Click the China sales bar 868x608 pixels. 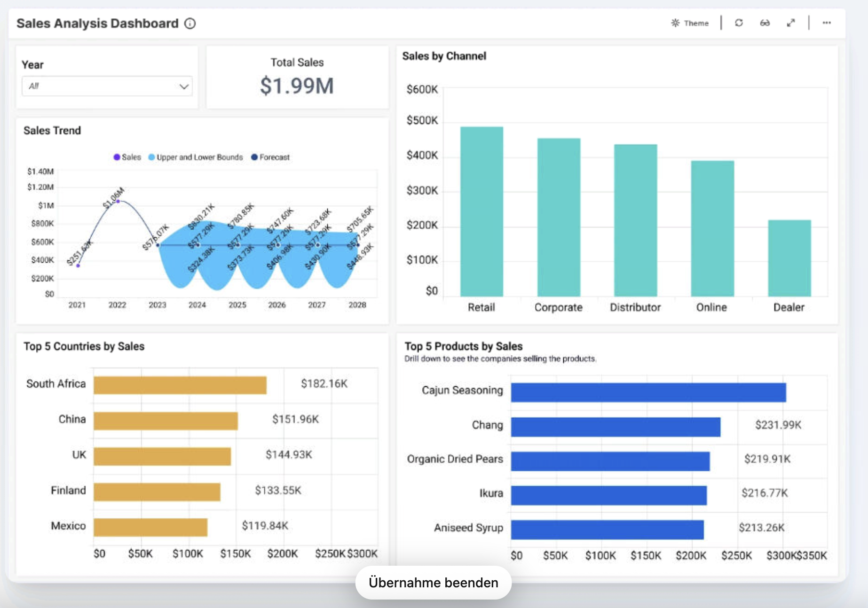click(166, 421)
